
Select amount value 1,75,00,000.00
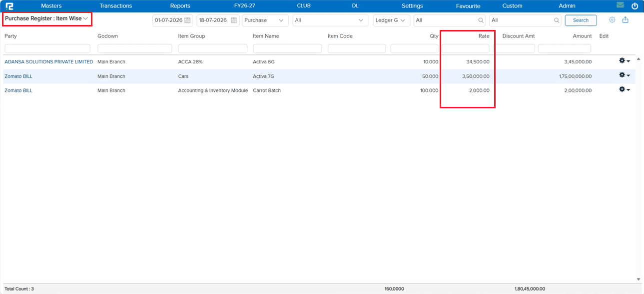tap(576, 76)
